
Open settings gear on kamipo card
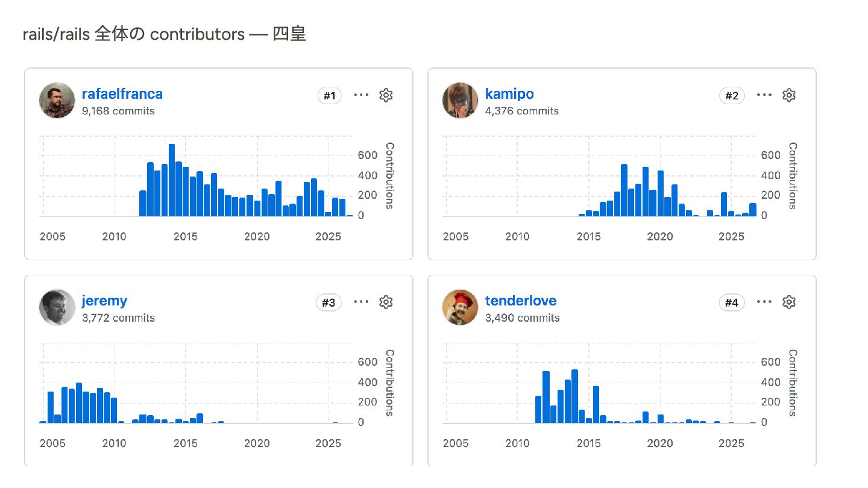tap(789, 95)
